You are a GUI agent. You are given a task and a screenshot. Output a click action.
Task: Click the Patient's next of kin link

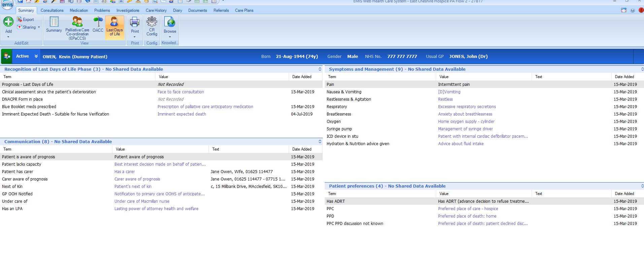click(x=133, y=187)
